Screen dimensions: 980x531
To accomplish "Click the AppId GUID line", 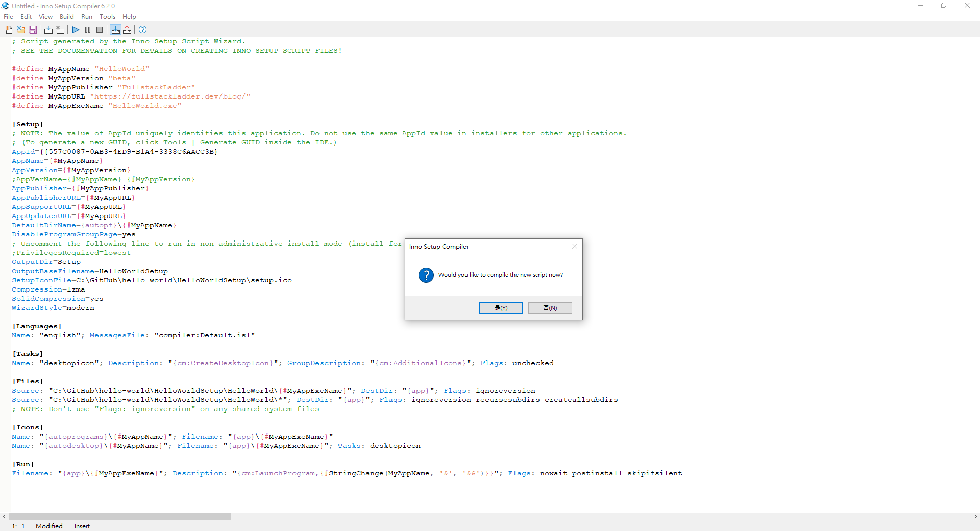I will click(x=115, y=152).
